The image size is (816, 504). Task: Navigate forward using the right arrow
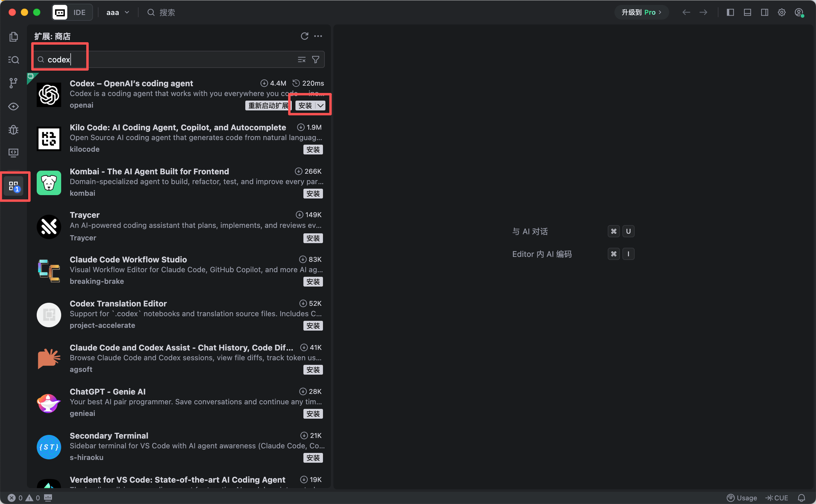pyautogui.click(x=703, y=12)
